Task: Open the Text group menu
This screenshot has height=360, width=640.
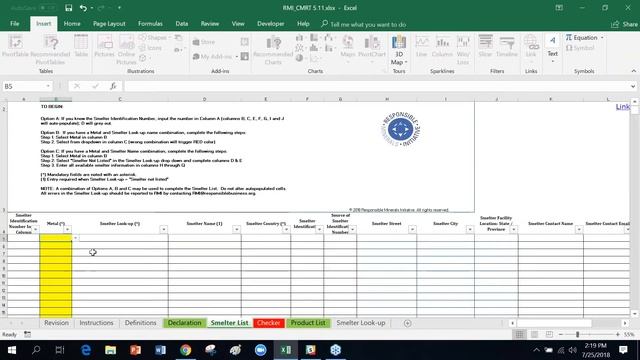Action: 552,49
